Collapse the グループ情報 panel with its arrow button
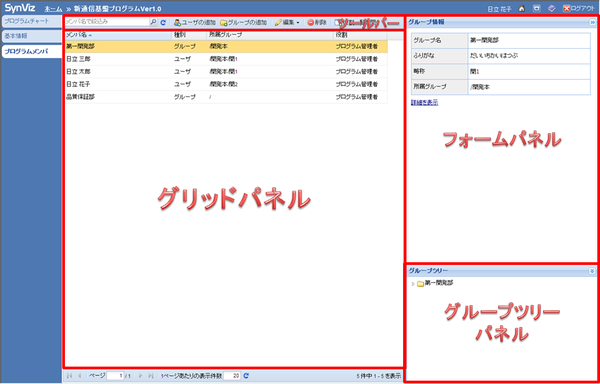Screen dimensions: 600x384 pos(592,23)
